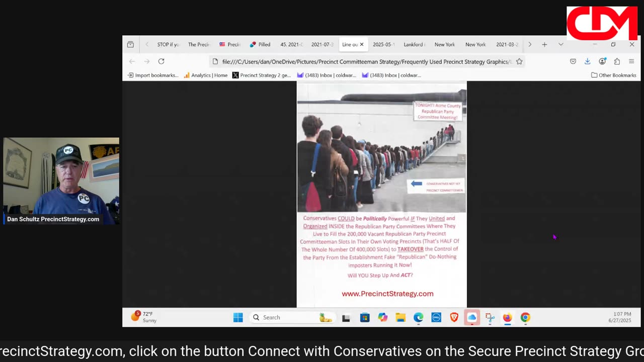Expand the list all tabs chevron

pyautogui.click(x=560, y=45)
